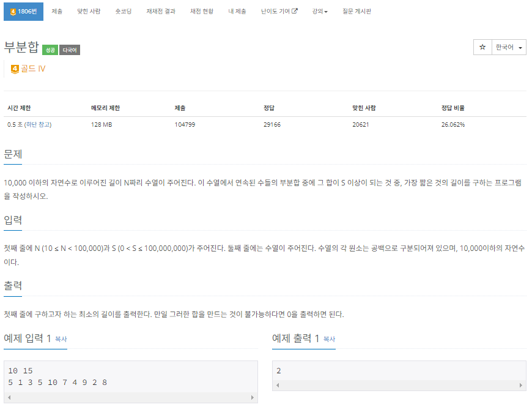Click the 메모리 제한 column header
Viewport: 532px width, 407px height.
[x=106, y=108]
